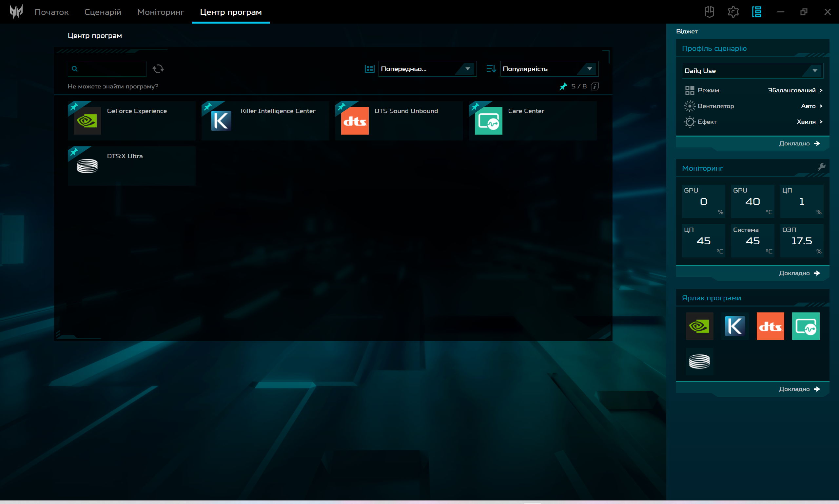Switch to the Сценарій tab
839x504 pixels.
103,12
